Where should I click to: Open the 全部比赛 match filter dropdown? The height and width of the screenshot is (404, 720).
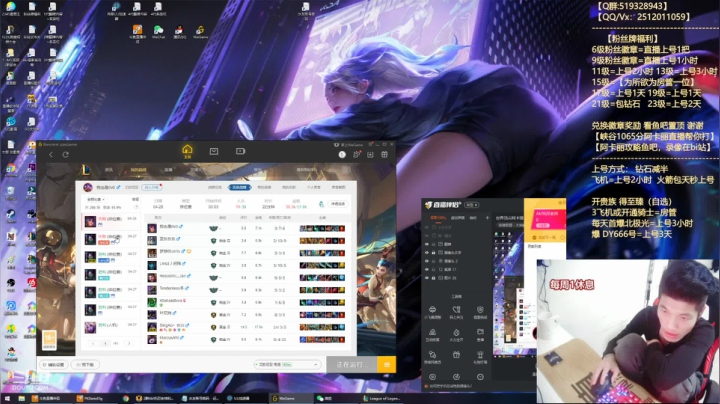click(96, 200)
